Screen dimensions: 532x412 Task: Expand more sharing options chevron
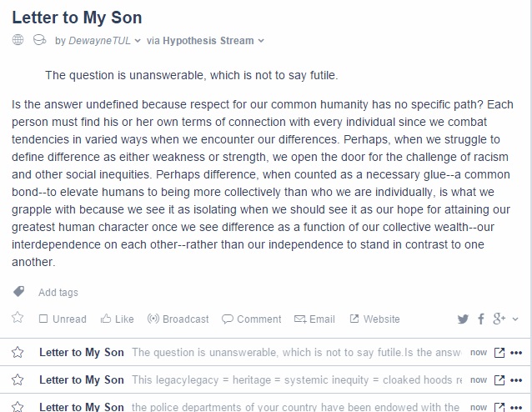pyautogui.click(x=515, y=319)
